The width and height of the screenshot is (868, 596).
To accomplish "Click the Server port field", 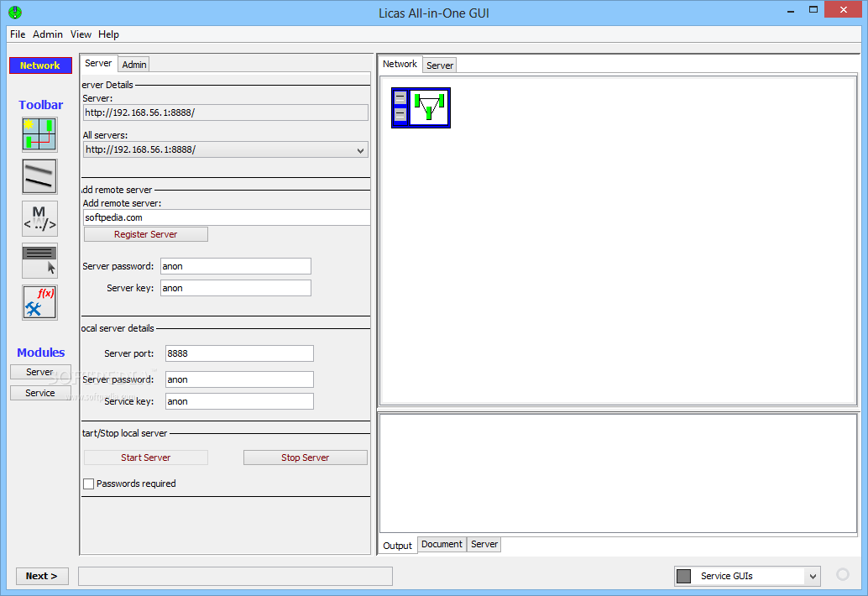I will pyautogui.click(x=240, y=353).
